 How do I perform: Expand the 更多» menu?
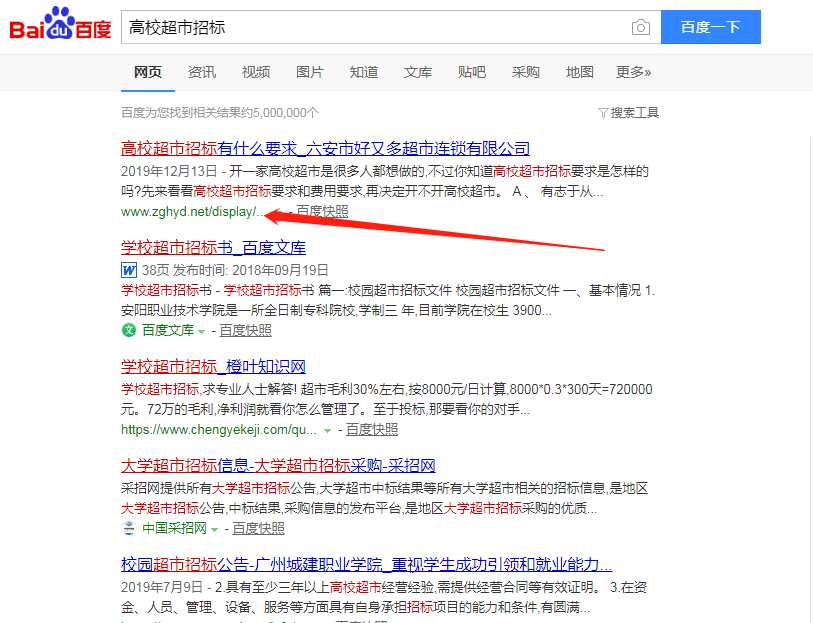point(633,72)
